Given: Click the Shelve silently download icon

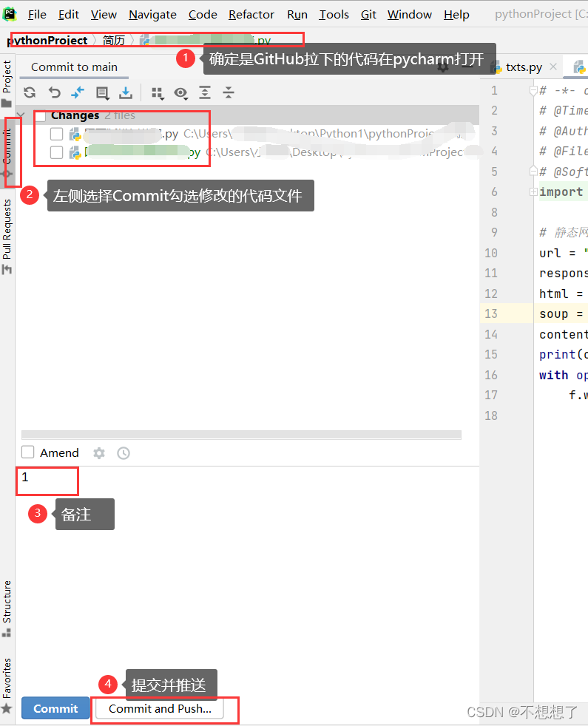Looking at the screenshot, I should click(126, 92).
